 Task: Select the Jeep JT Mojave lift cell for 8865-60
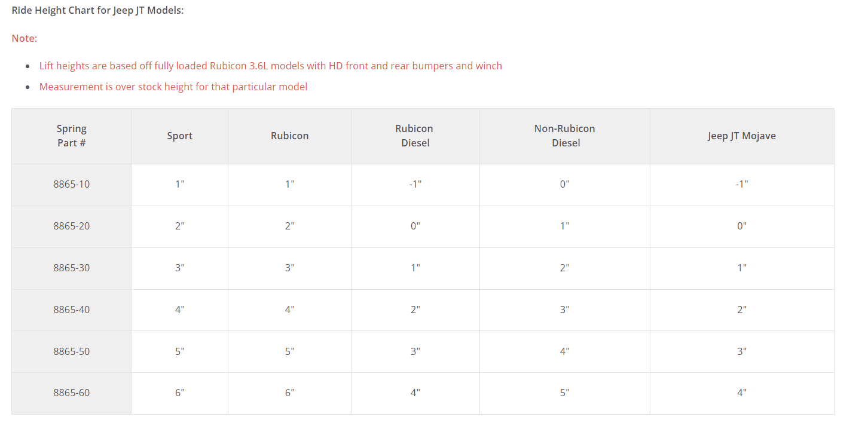click(x=742, y=393)
